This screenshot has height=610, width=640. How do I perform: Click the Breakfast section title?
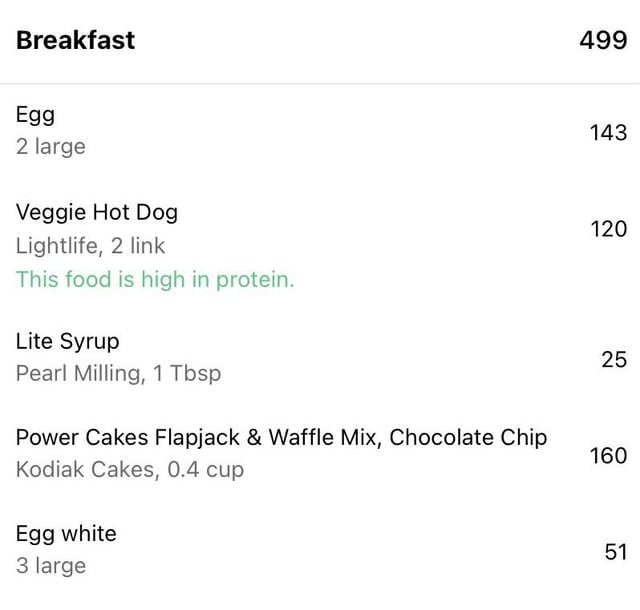(x=76, y=40)
